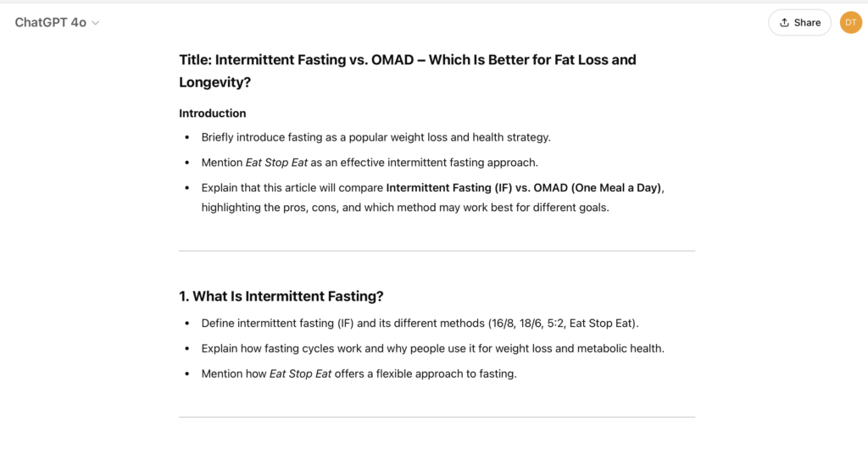868x454 pixels.
Task: Click the divider line below section one
Action: tap(437, 418)
